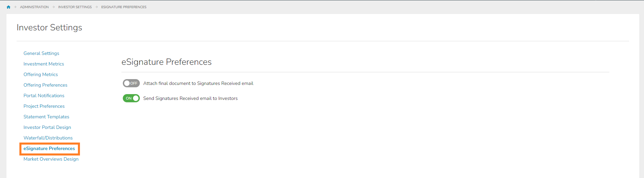Open Offering Preferences page
The width and height of the screenshot is (644, 178).
[45, 85]
